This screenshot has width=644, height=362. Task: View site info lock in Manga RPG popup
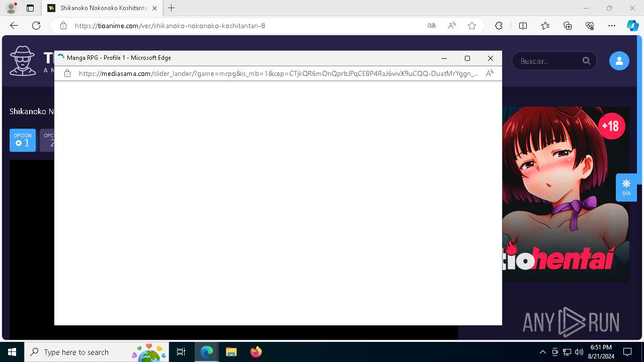pyautogui.click(x=67, y=73)
